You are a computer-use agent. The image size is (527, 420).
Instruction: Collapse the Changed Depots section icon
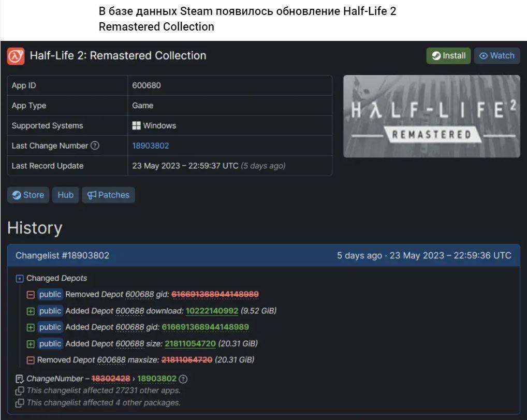tap(20, 279)
